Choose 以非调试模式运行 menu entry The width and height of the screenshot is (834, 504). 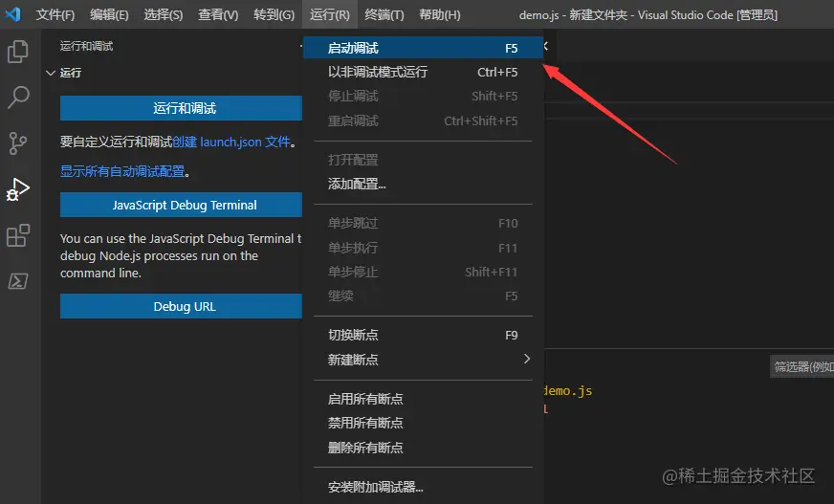(x=424, y=72)
